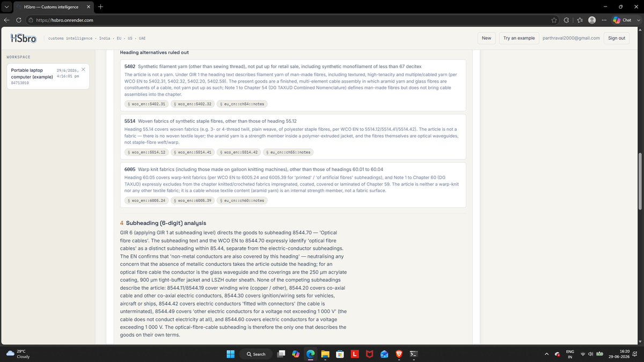
Task: Switch to the HSbro Customs intelligence tab
Action: 52,6
